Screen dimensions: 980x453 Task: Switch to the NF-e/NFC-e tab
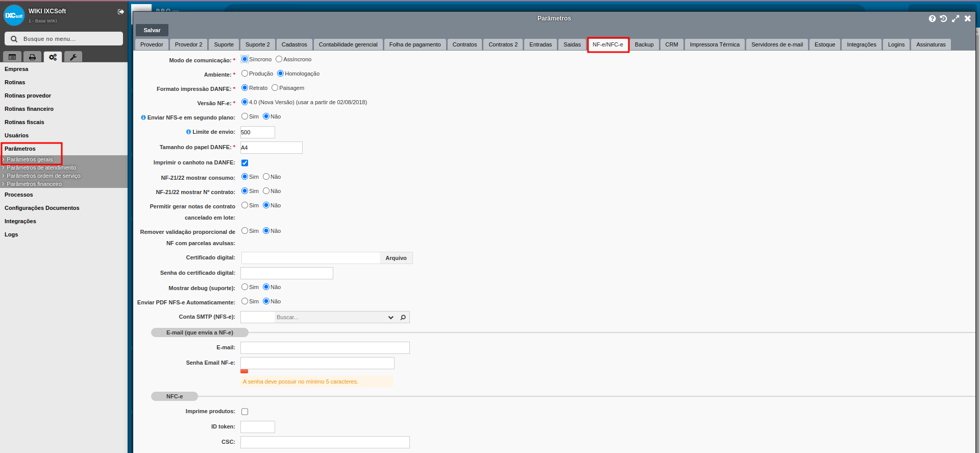(607, 44)
